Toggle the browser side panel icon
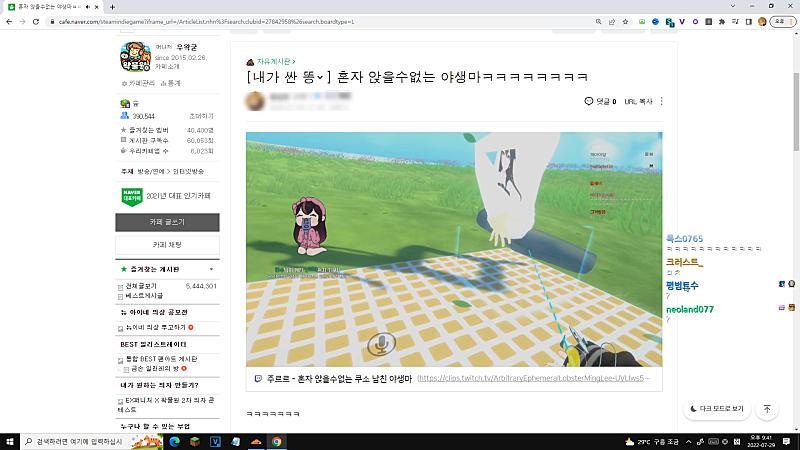This screenshot has height=450, width=800. pyautogui.click(x=748, y=22)
